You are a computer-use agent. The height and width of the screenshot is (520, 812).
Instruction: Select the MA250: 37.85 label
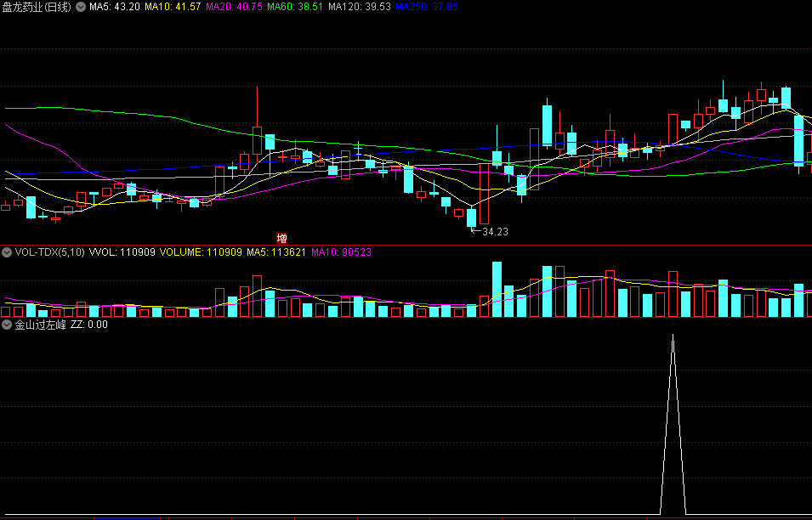click(427, 8)
